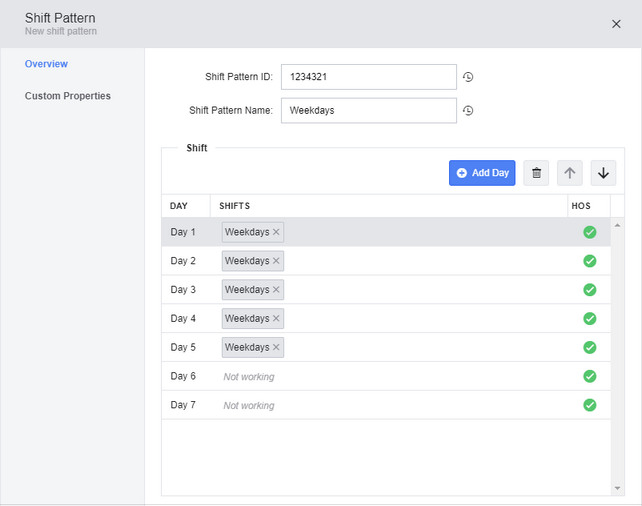Screen dimensions: 642x506
Task: Click the scrollbar down arrow in shift table
Action: click(618, 488)
